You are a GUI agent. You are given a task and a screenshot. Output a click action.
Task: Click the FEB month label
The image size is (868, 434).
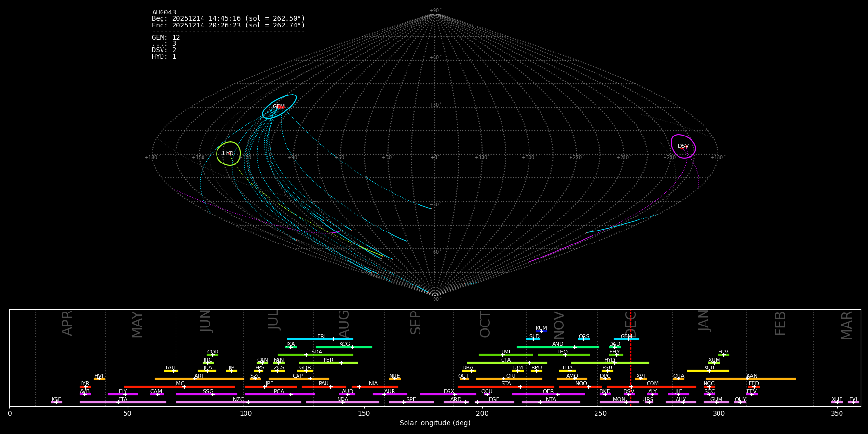(780, 324)
